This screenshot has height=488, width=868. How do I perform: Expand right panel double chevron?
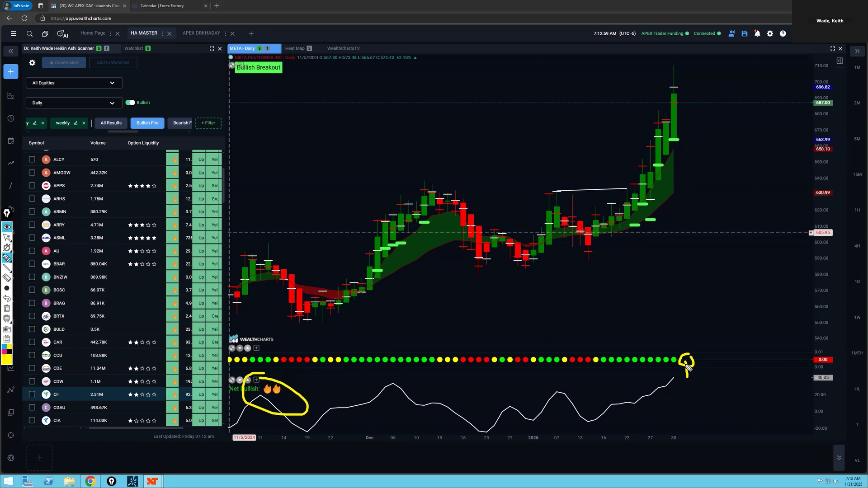point(857,51)
